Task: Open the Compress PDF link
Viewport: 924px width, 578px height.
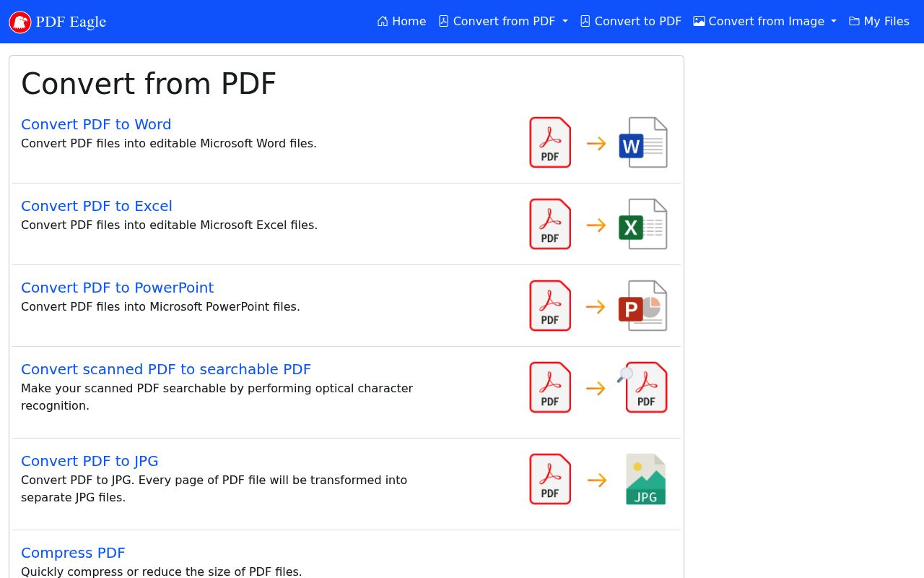Action: (x=73, y=553)
